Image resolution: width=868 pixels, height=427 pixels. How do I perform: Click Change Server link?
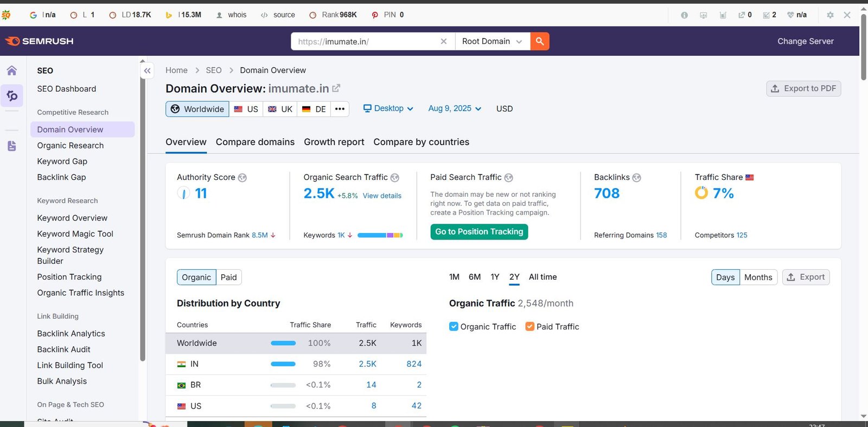click(806, 41)
